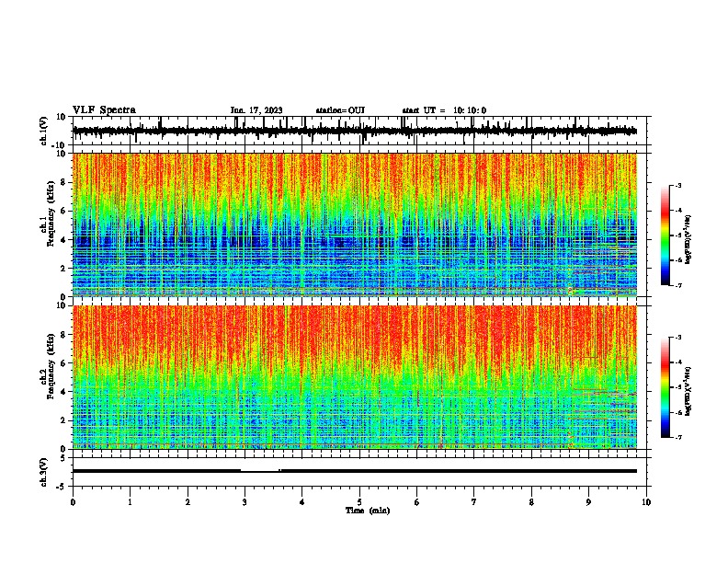Screen dimensions: 728x563
Task: Click time axis tick label "6"
Action: 417,502
